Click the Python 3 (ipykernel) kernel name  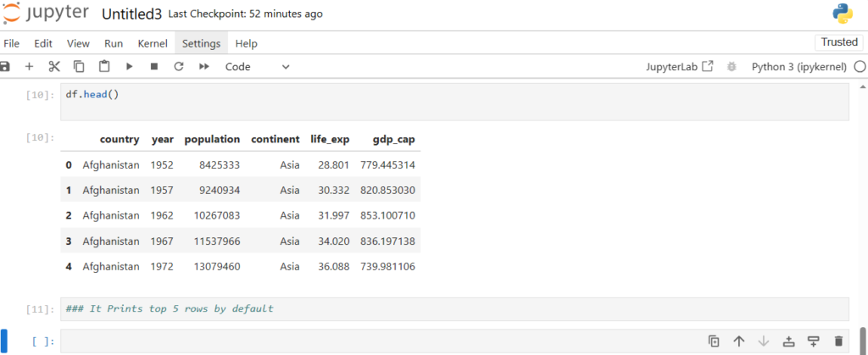coord(799,66)
